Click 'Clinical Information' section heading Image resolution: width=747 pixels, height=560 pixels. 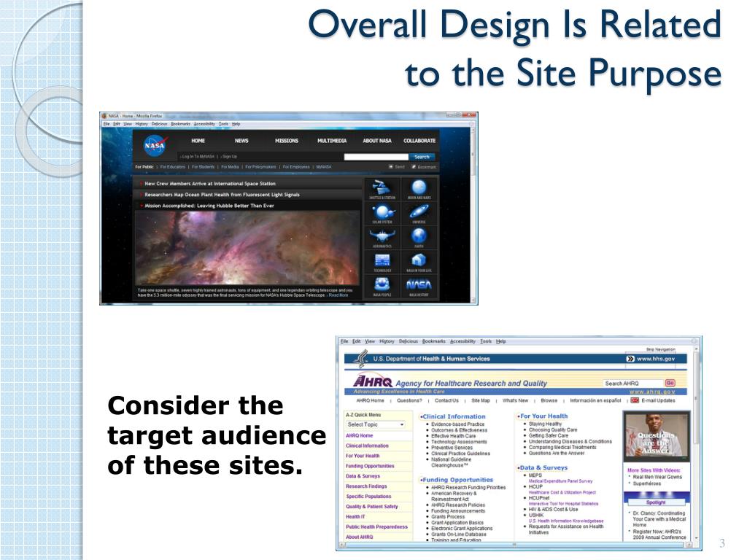point(454,416)
